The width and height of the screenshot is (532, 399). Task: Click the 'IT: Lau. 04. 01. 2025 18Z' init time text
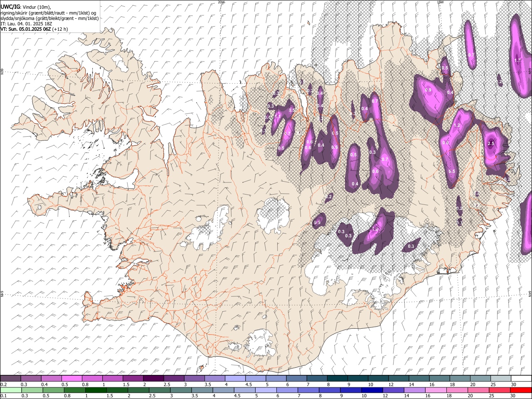(x=26, y=24)
